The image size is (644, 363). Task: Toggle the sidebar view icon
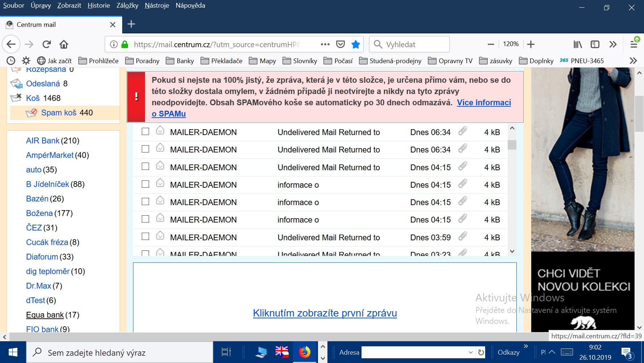tap(595, 44)
